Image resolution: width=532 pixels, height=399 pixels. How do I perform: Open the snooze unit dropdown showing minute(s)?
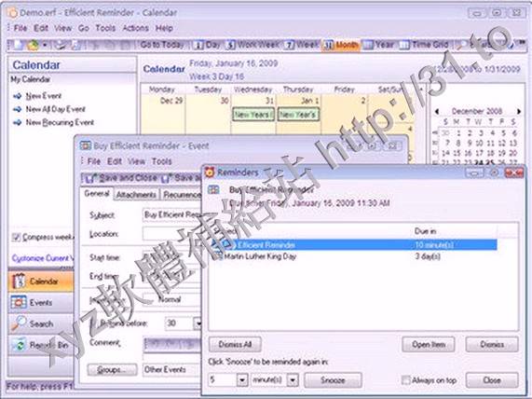point(293,379)
